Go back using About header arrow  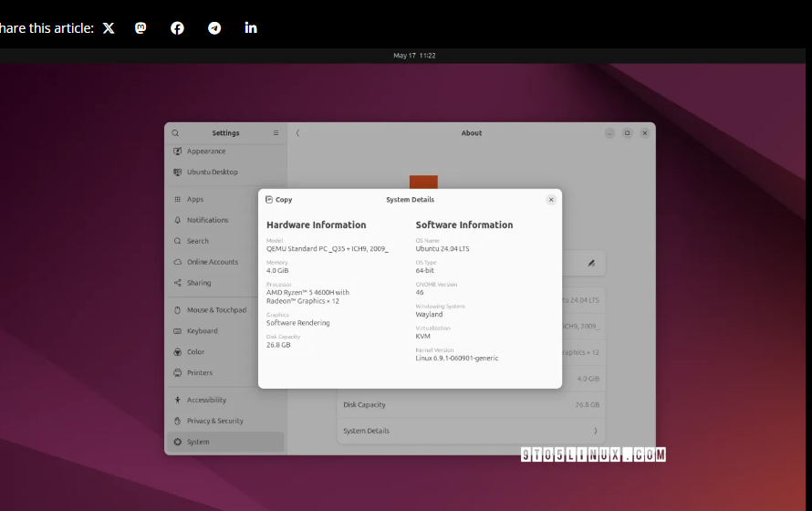pyautogui.click(x=297, y=133)
